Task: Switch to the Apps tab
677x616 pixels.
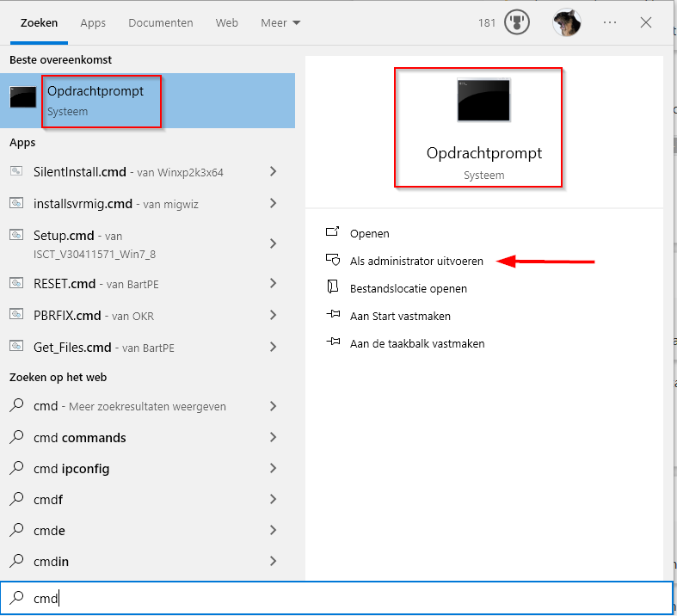Action: pyautogui.click(x=93, y=23)
